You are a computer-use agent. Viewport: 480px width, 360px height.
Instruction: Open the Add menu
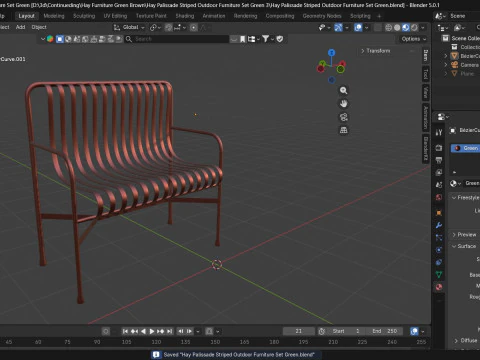(20, 27)
